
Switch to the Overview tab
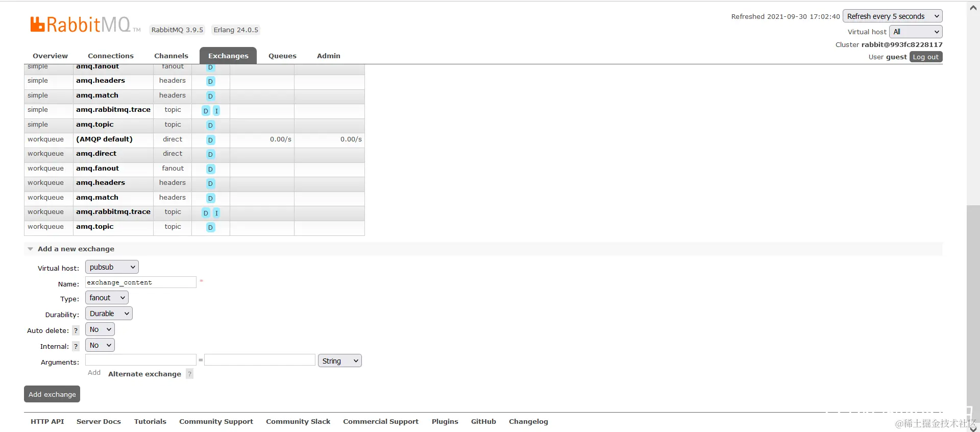50,56
